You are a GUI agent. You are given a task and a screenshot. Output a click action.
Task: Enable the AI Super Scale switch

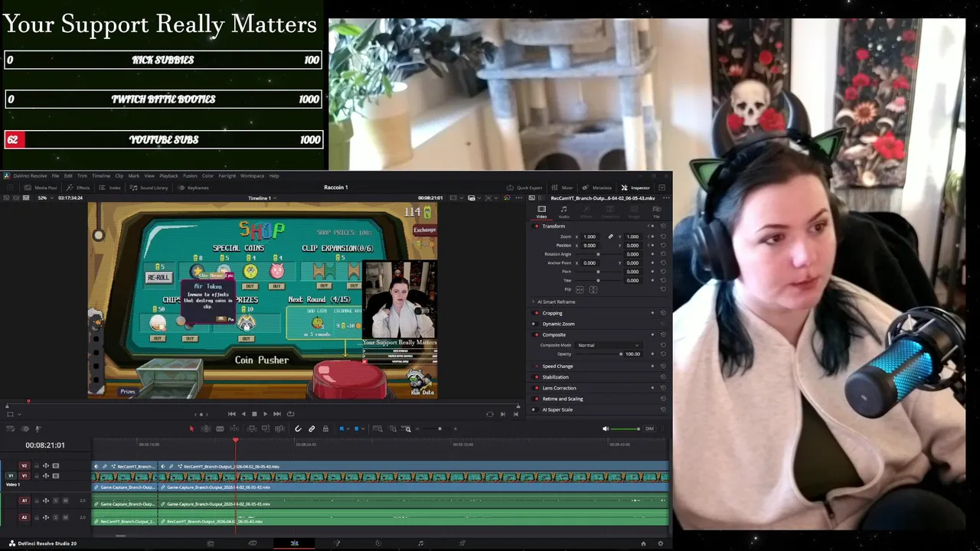(x=536, y=409)
